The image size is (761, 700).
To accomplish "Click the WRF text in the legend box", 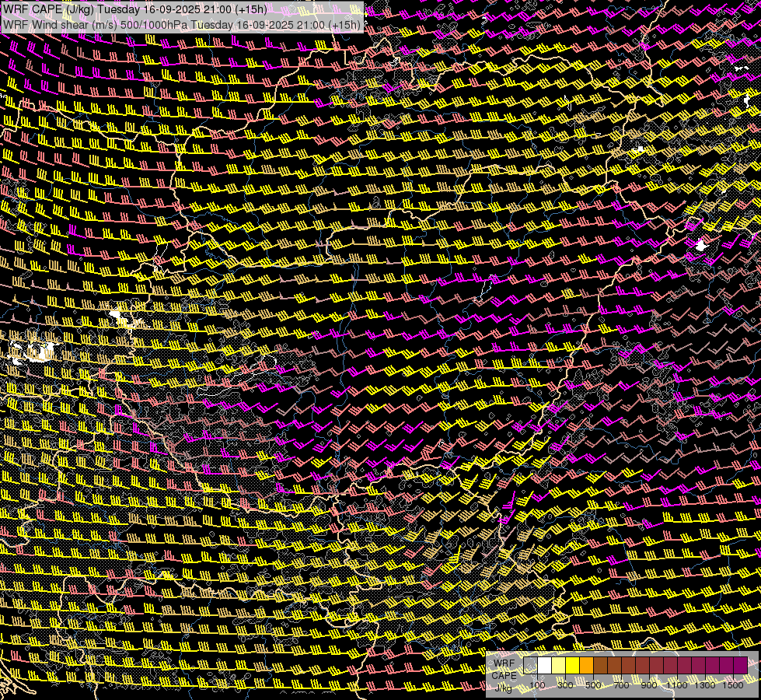I will pyautogui.click(x=504, y=663).
